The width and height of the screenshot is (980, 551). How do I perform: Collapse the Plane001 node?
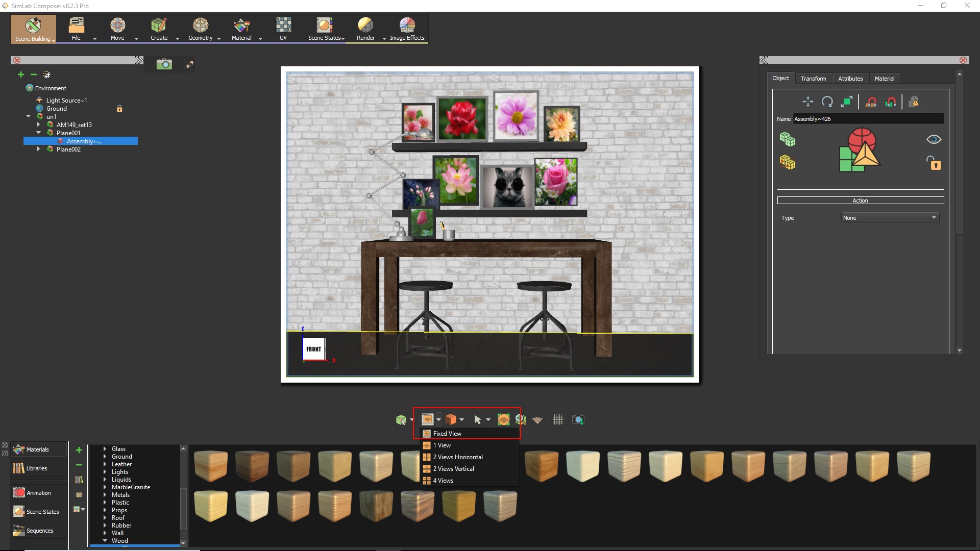[39, 133]
